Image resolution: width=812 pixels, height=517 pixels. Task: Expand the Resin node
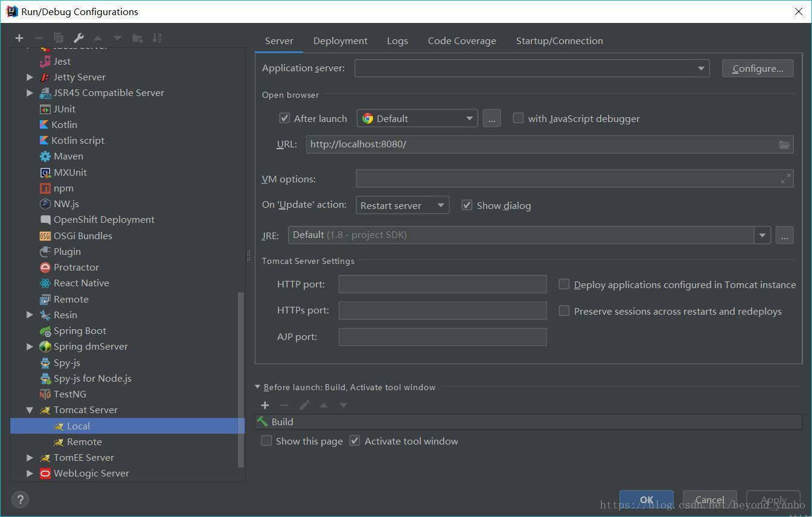[x=30, y=315]
